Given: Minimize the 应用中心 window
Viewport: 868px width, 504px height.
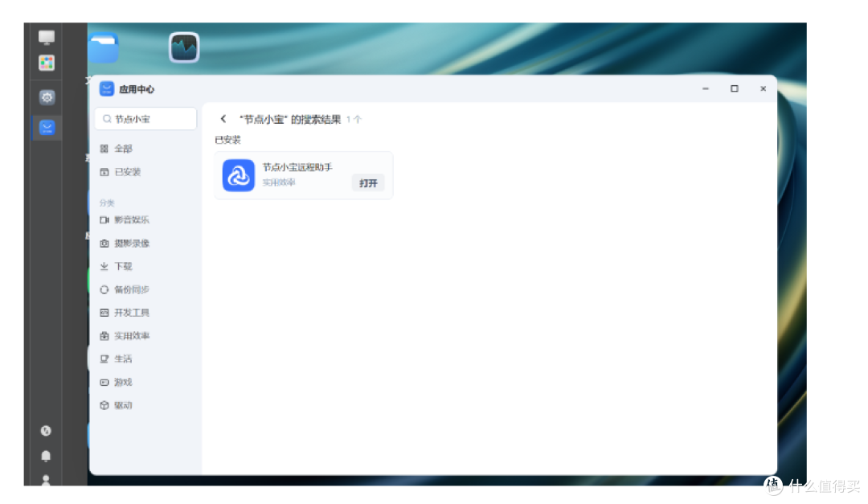Looking at the screenshot, I should 706,88.
